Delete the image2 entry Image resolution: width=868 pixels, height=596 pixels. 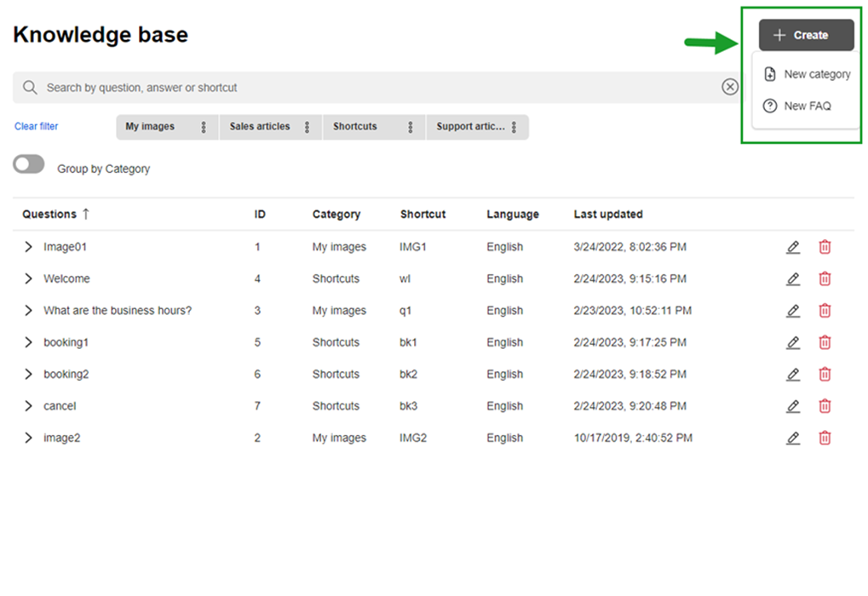[825, 438]
